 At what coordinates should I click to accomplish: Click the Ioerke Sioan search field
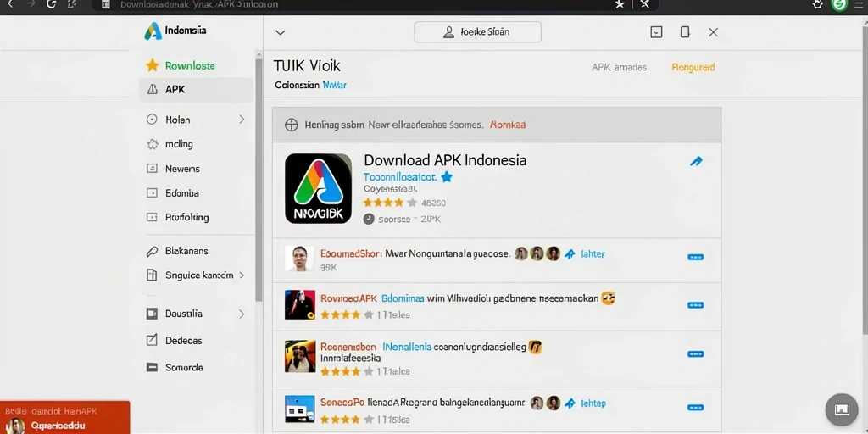[x=478, y=32]
